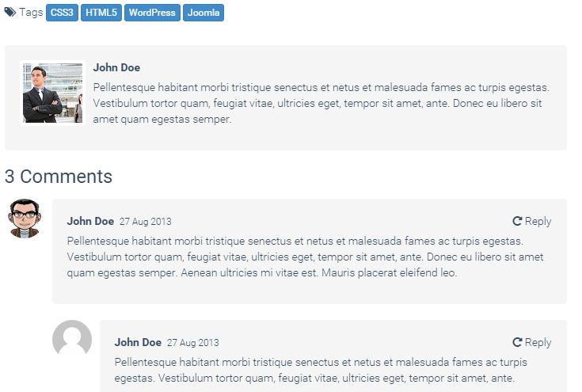This screenshot has width=582, height=392.
Task: Click the WordPress tag
Action: tap(152, 13)
